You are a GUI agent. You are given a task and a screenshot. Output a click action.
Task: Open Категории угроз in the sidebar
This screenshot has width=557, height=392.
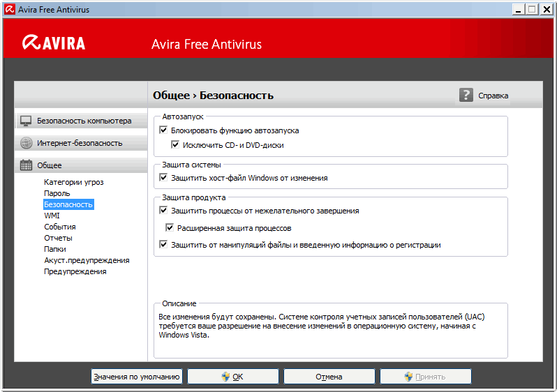pos(73,182)
